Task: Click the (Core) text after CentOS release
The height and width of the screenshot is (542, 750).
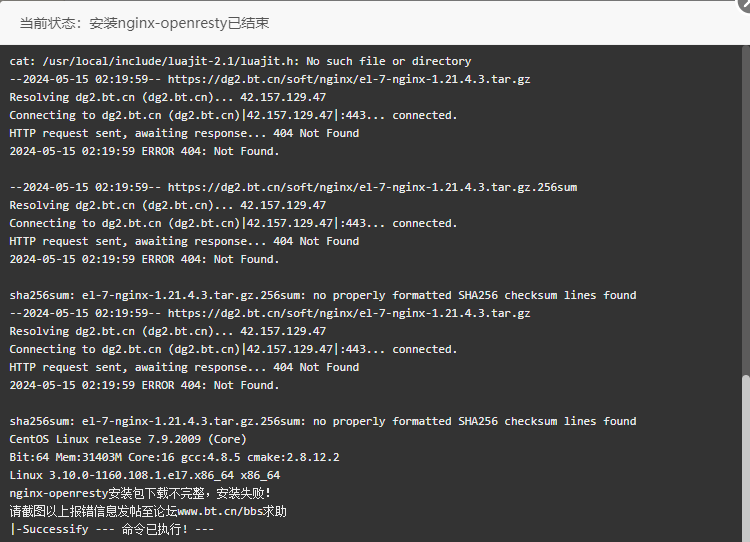Action: (x=227, y=439)
